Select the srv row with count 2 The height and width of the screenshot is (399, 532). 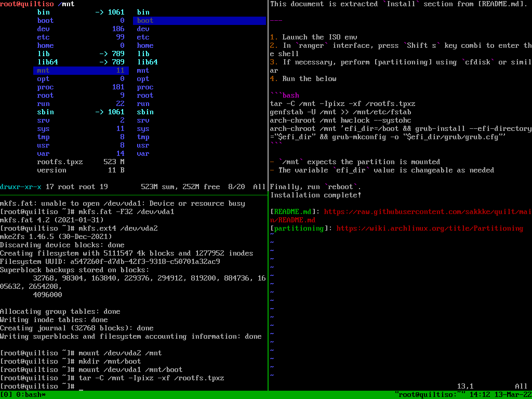click(x=81, y=121)
